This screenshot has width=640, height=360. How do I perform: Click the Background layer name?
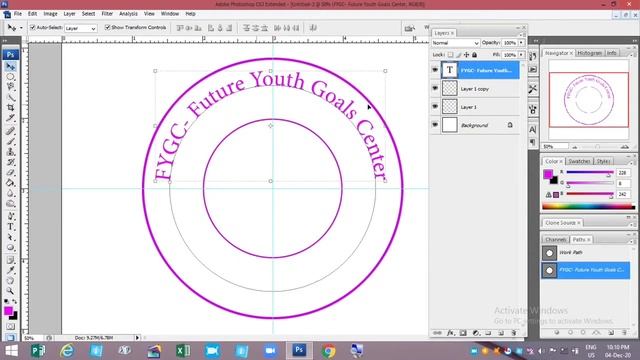(474, 125)
